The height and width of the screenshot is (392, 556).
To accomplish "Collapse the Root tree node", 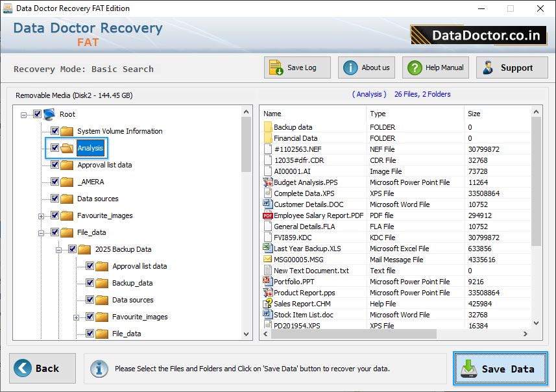I will pyautogui.click(x=24, y=114).
